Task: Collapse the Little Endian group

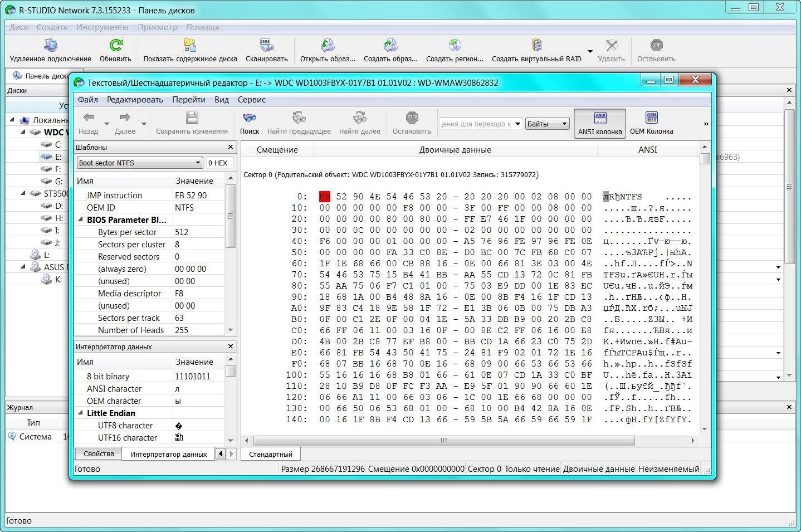Action: click(80, 413)
